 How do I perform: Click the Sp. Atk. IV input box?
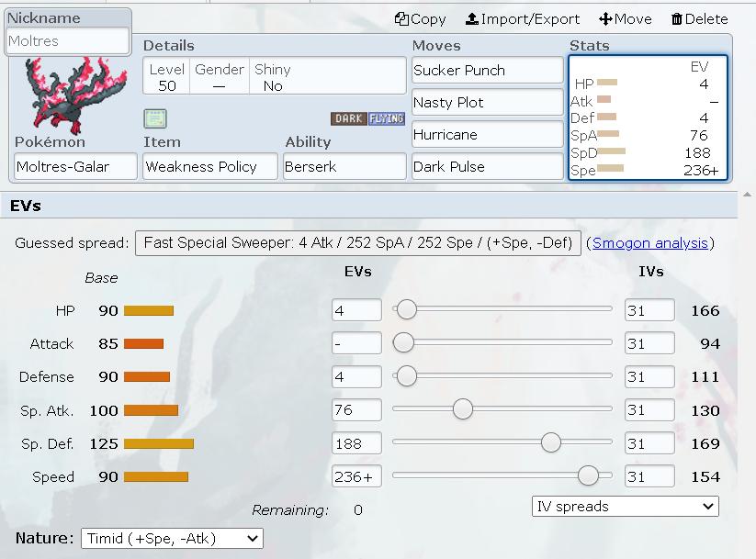click(649, 410)
